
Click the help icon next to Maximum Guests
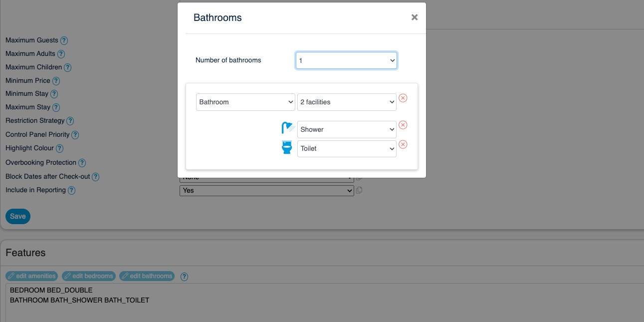tap(64, 40)
